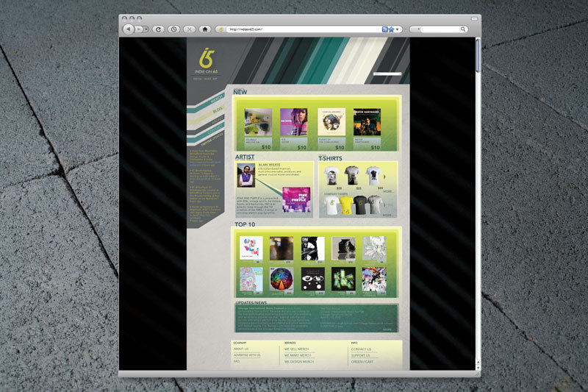This screenshot has height=392, width=588.
Task: Open the rainbow circle Top 10 album
Action: [x=282, y=279]
